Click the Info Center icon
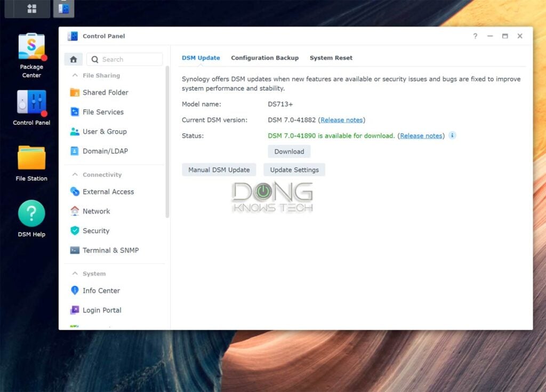This screenshot has width=546, height=392. pyautogui.click(x=75, y=290)
